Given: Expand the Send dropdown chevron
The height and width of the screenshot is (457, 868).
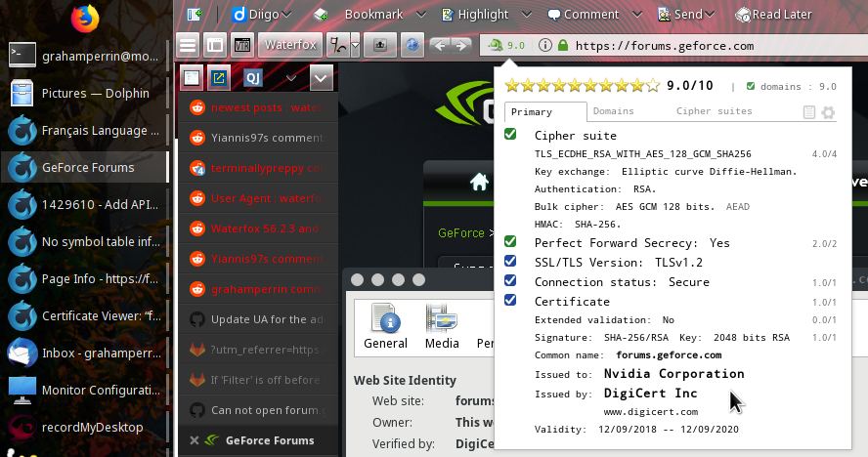Looking at the screenshot, I should click(x=710, y=15).
